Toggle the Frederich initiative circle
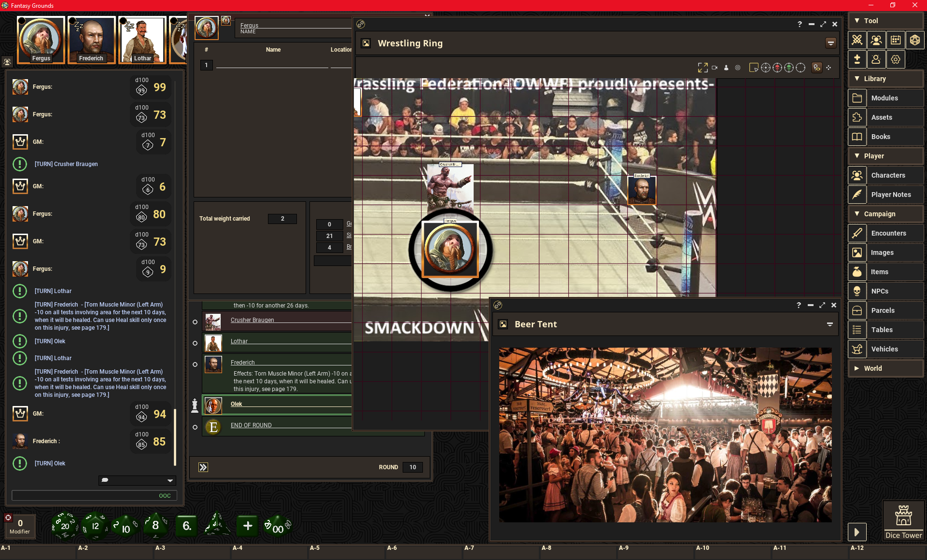 tap(195, 364)
